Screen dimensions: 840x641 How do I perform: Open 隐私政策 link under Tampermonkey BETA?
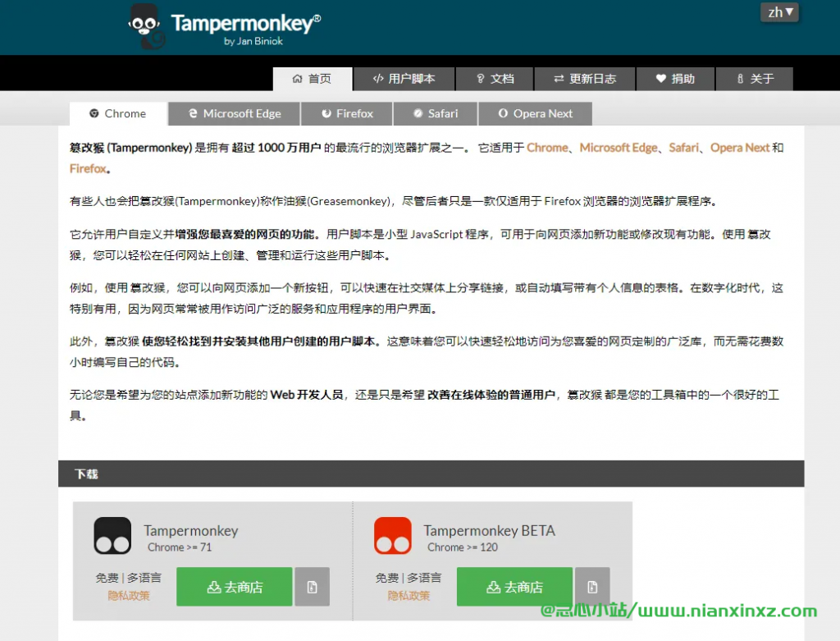tap(409, 595)
